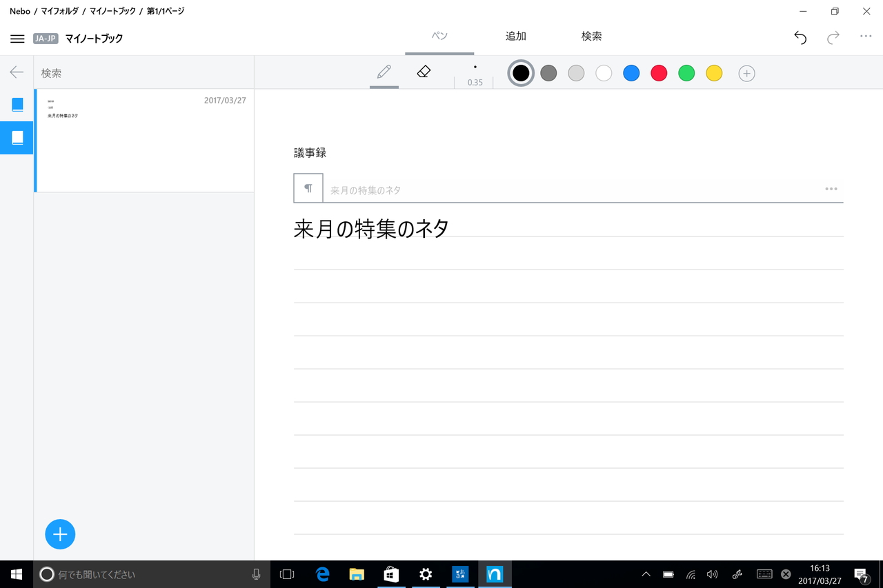
Task: Select the Pen tool in the toolbar
Action: tap(384, 72)
